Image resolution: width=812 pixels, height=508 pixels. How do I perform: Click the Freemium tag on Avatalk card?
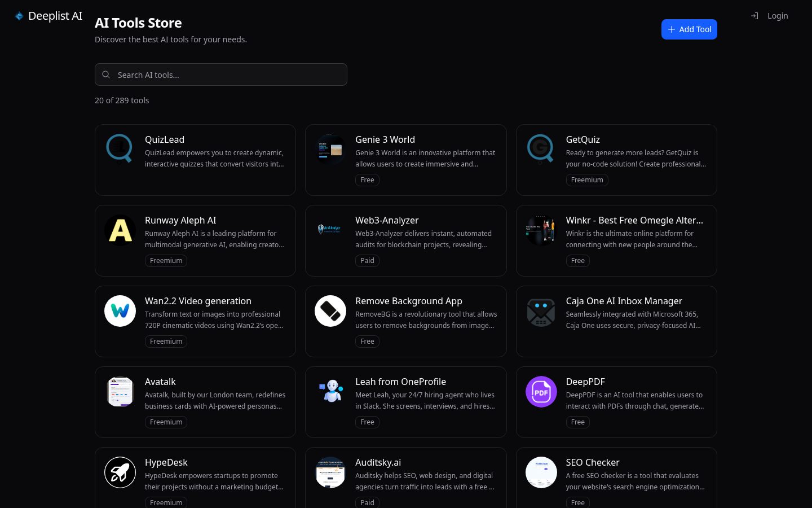click(166, 422)
